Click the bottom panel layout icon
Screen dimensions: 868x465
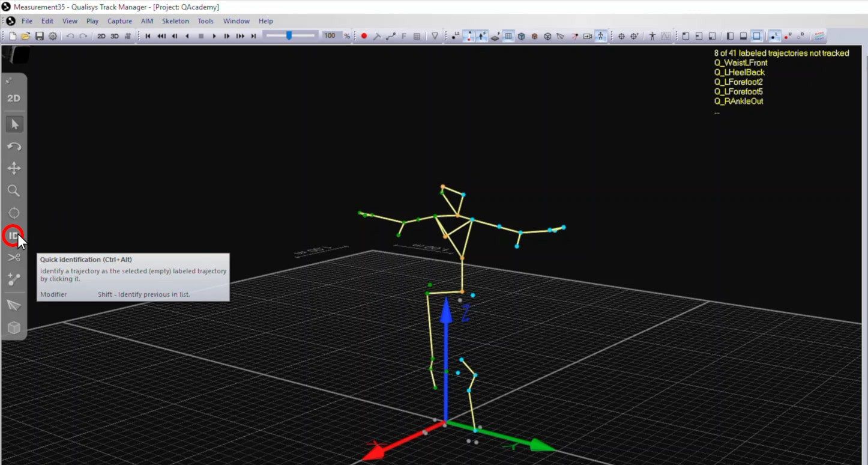point(743,36)
